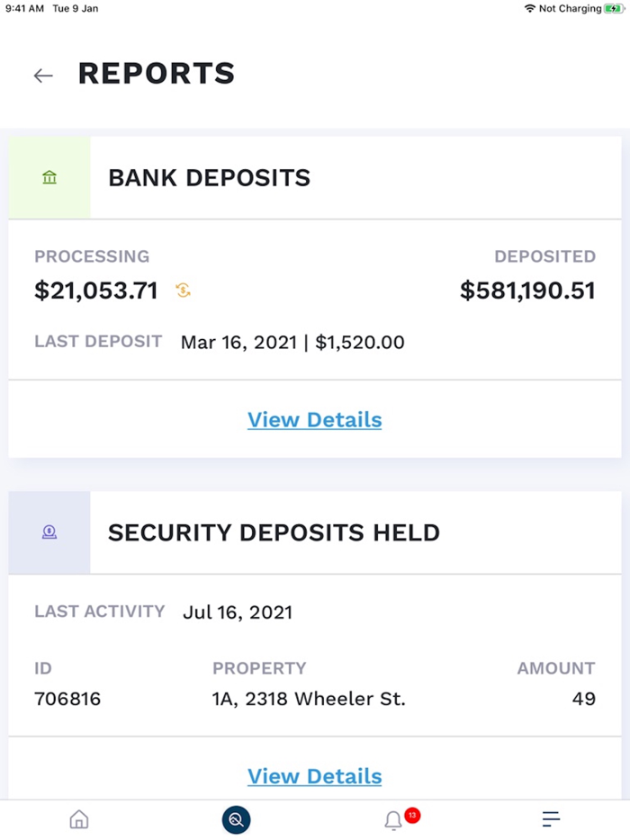Select the Security Deposits Held card header
This screenshot has width=630, height=840.
[274, 532]
